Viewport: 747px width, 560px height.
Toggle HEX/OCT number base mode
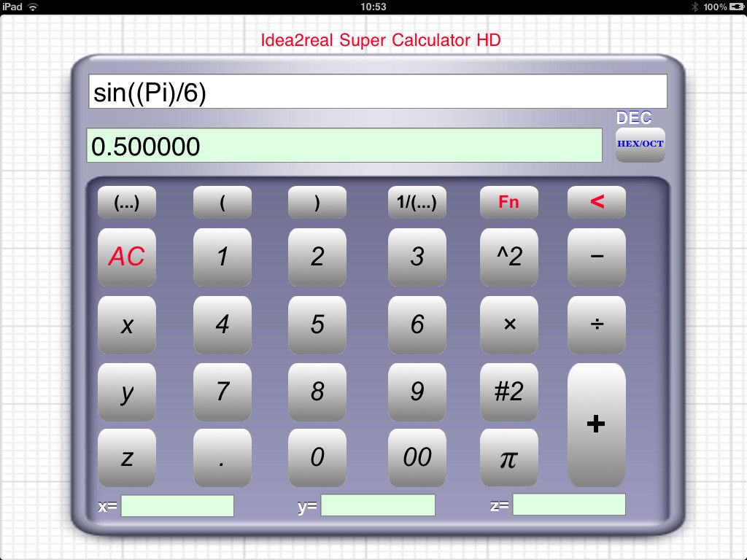[x=640, y=145]
